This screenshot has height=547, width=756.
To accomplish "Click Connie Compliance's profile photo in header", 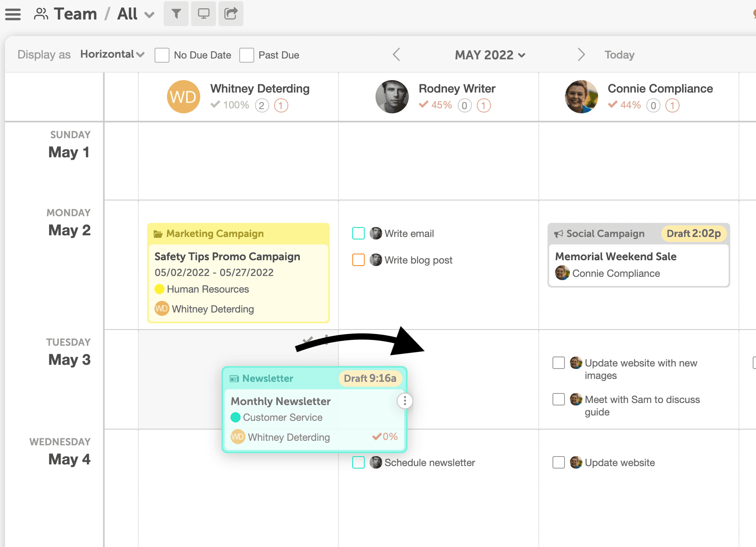I will [x=582, y=97].
